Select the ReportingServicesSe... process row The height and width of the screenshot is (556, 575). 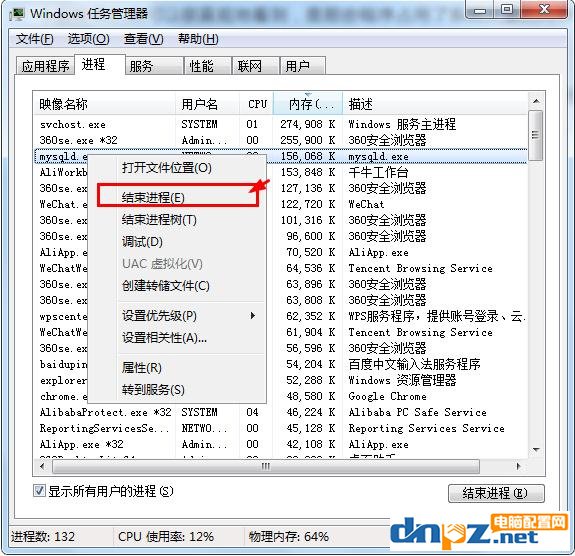(x=281, y=428)
